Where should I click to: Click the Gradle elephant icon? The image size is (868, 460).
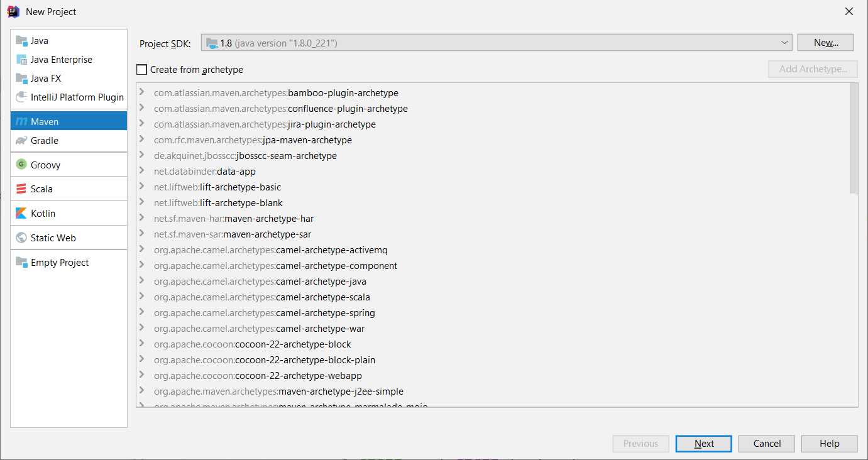pyautogui.click(x=21, y=141)
